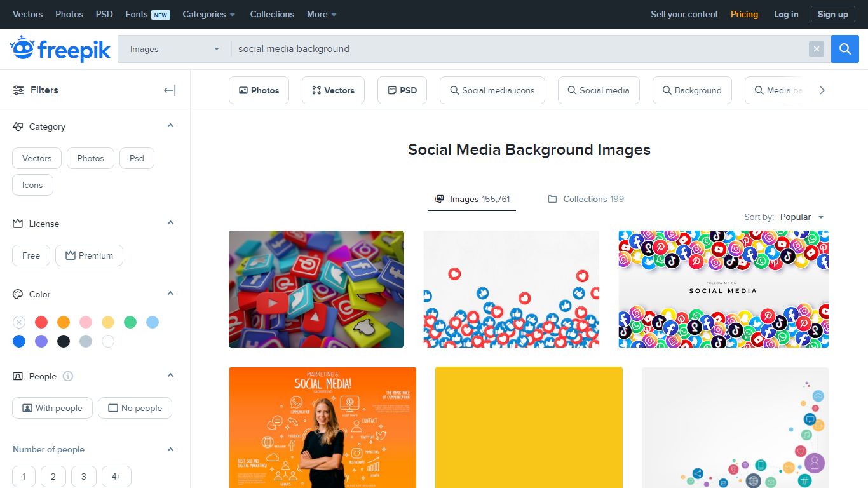Switch to the Images 155,761 tab

472,199
